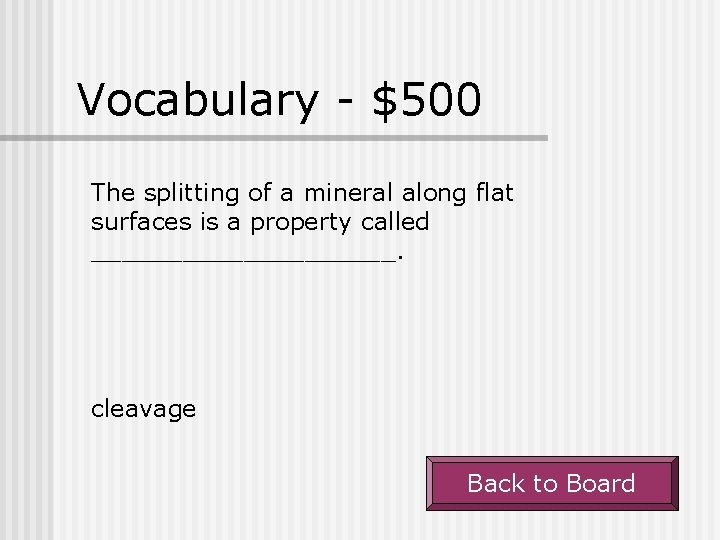Click the word The starting the question

point(113,192)
